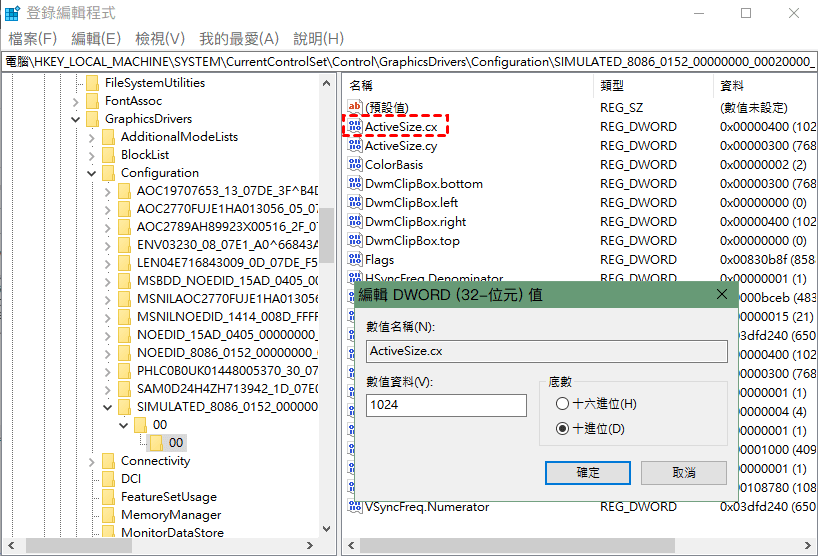The height and width of the screenshot is (556, 818).
Task: Click the Configuration folder icon
Action: coord(109,173)
